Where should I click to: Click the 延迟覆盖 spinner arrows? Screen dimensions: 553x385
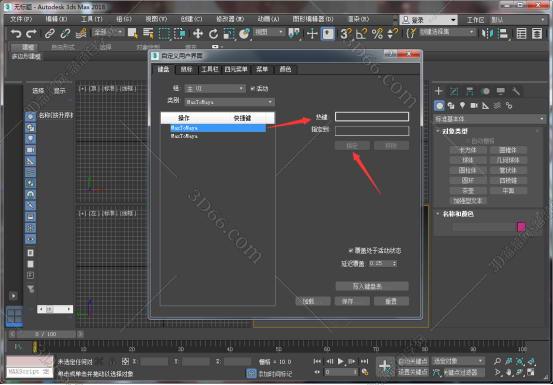394,263
